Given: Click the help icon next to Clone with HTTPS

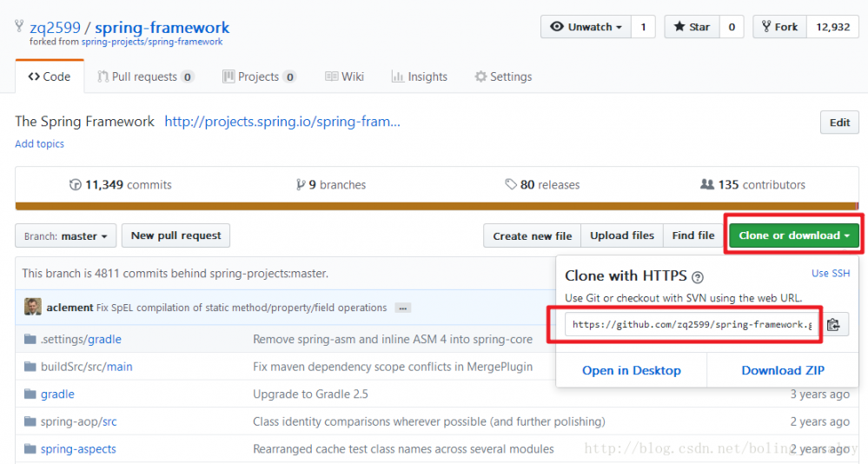Looking at the screenshot, I should [698, 277].
